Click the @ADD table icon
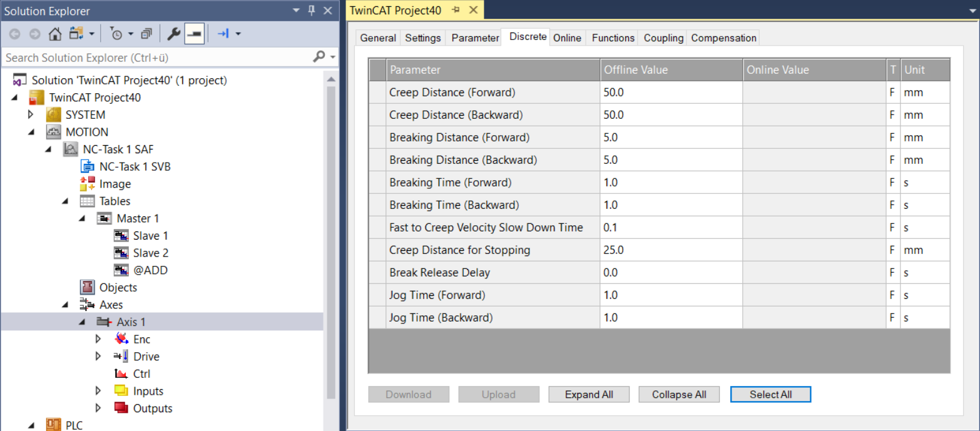Image resolution: width=980 pixels, height=431 pixels. coord(121,270)
